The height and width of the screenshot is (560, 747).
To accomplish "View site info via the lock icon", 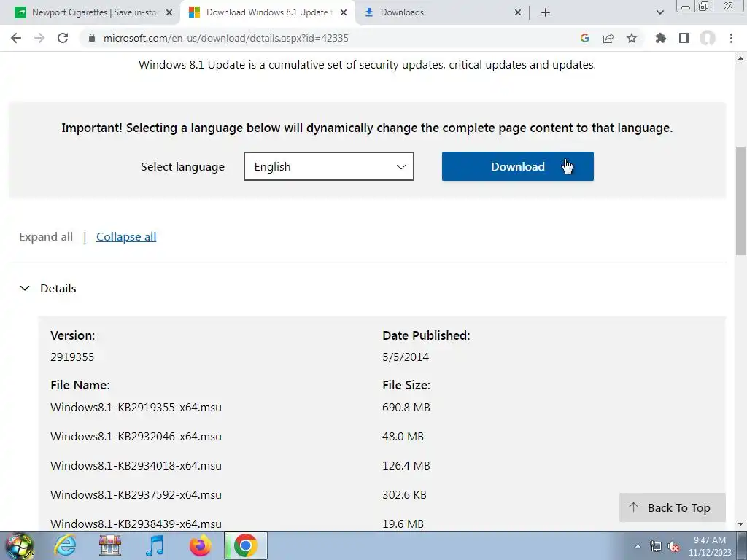I will point(92,38).
